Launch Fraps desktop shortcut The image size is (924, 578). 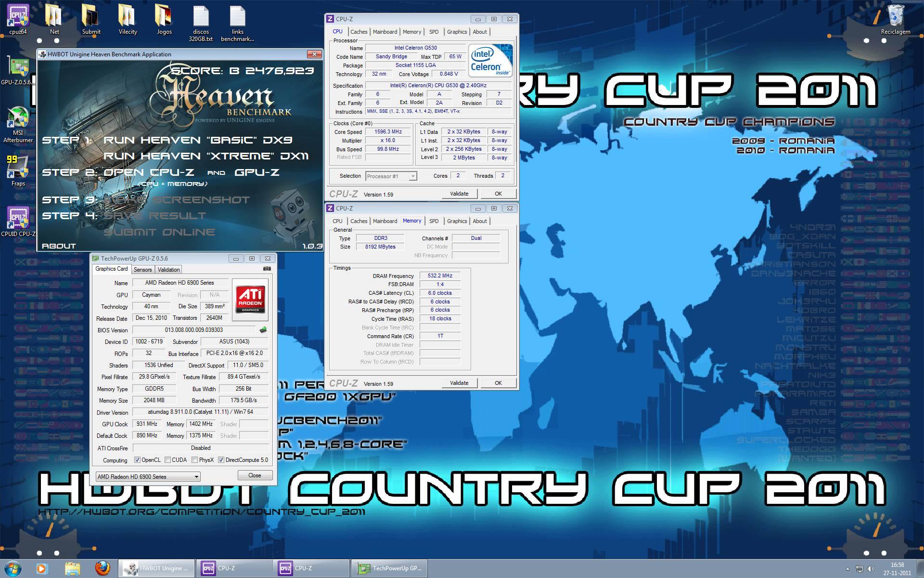point(18,171)
